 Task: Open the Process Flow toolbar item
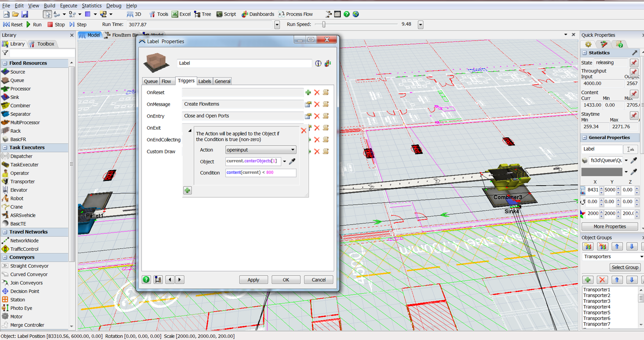(295, 14)
